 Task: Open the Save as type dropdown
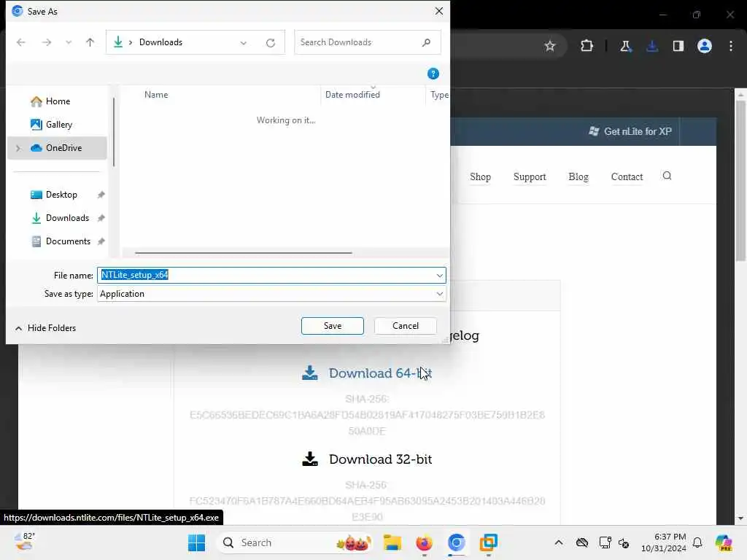click(271, 294)
